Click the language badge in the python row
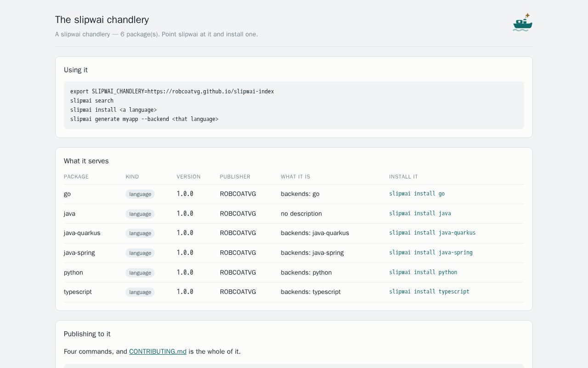588x368 pixels. pos(140,273)
